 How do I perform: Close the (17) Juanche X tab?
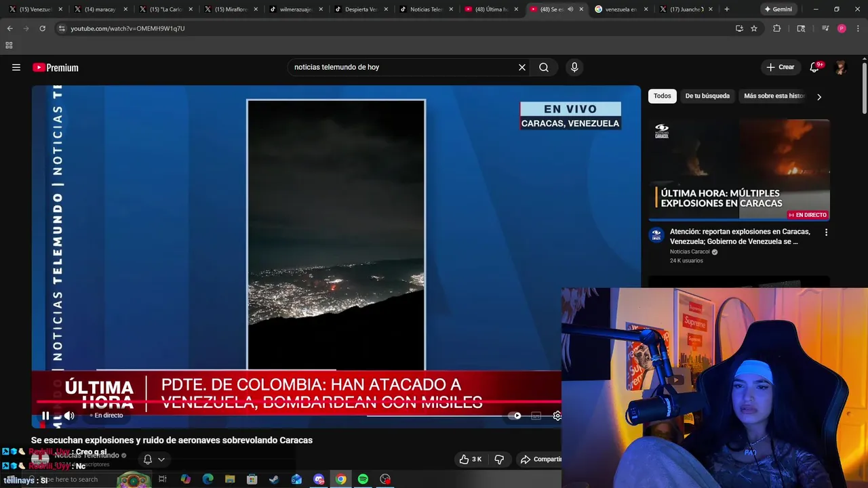click(711, 9)
